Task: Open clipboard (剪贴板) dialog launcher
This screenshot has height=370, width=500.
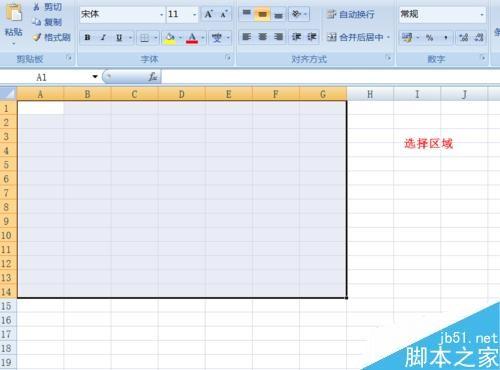Action: (x=69, y=58)
